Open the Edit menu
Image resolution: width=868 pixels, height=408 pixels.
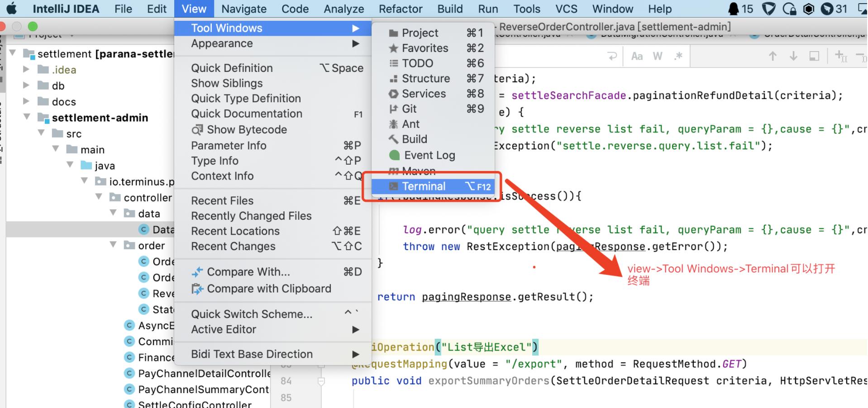(x=157, y=9)
